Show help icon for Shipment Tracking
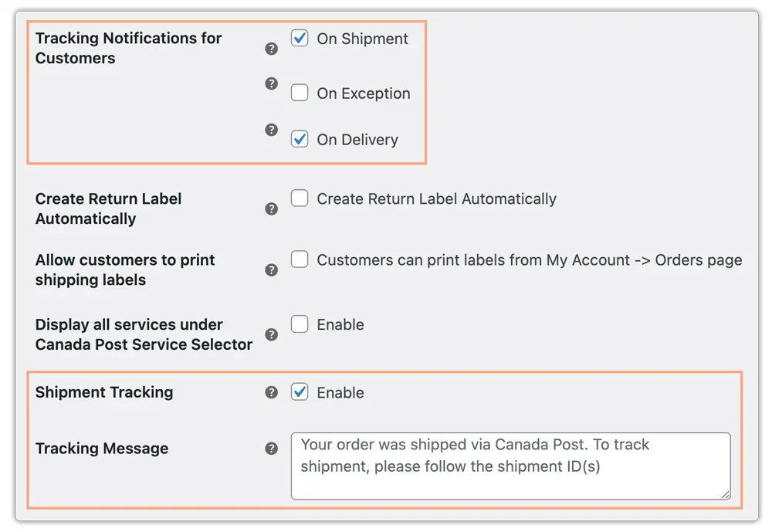 tap(271, 392)
